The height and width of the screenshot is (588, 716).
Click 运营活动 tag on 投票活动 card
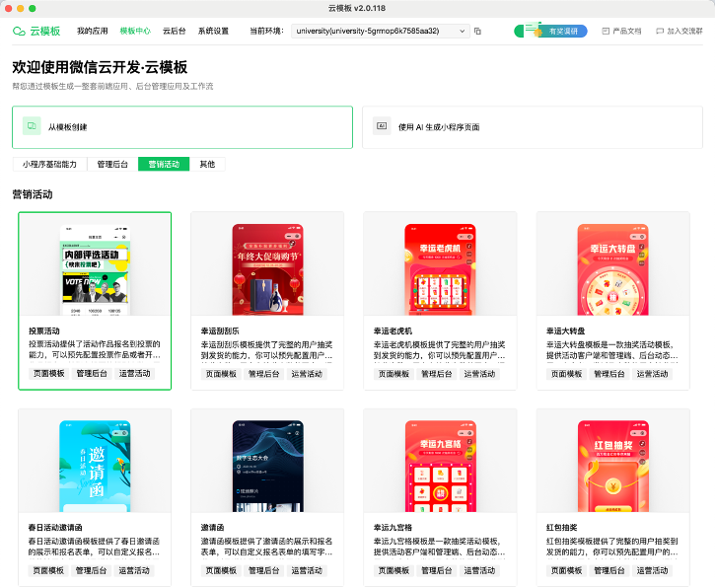pos(134,373)
